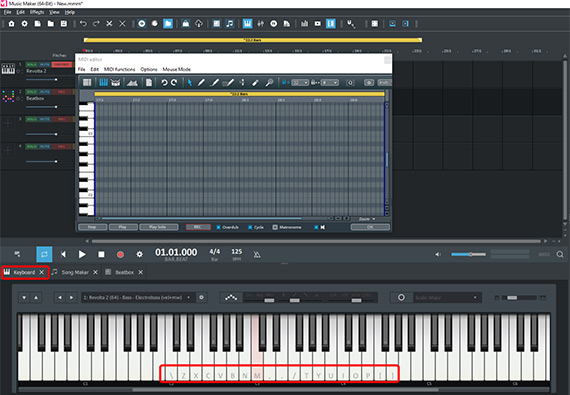Viewport: 570px width, 395px height.
Task: Click the transport Record button
Action: click(120, 254)
